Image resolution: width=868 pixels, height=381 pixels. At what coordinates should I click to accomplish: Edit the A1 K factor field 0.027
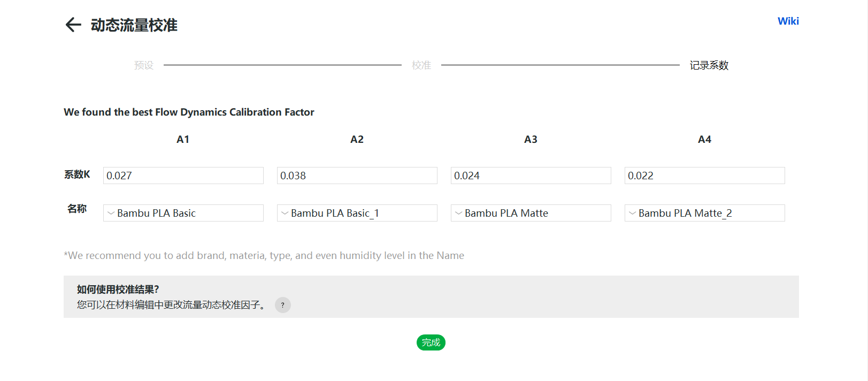[183, 176]
